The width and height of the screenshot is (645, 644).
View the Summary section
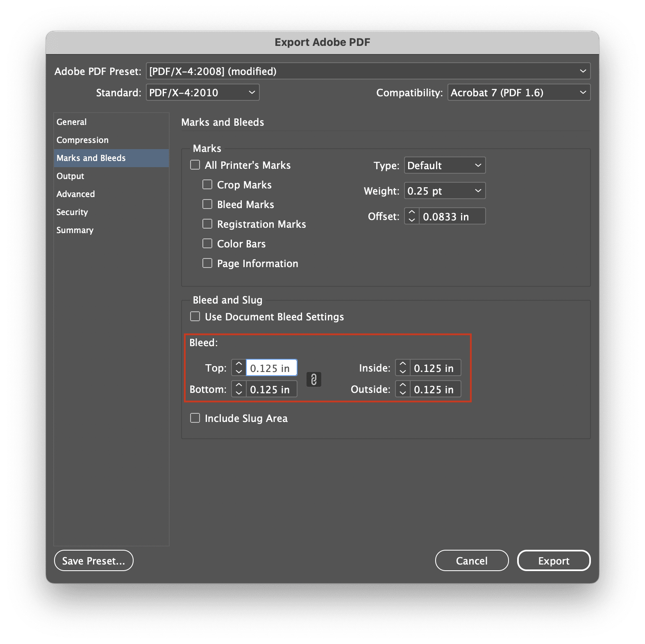click(111, 230)
